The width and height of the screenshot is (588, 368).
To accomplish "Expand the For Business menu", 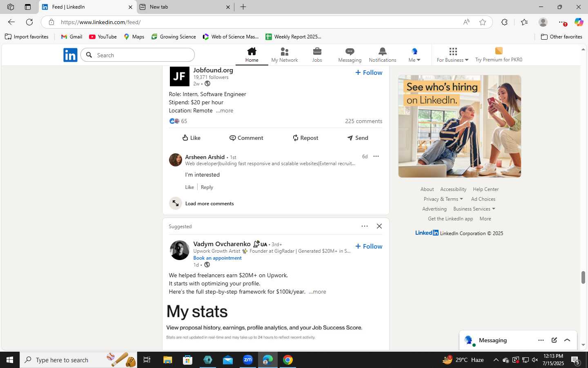I will click(x=453, y=55).
